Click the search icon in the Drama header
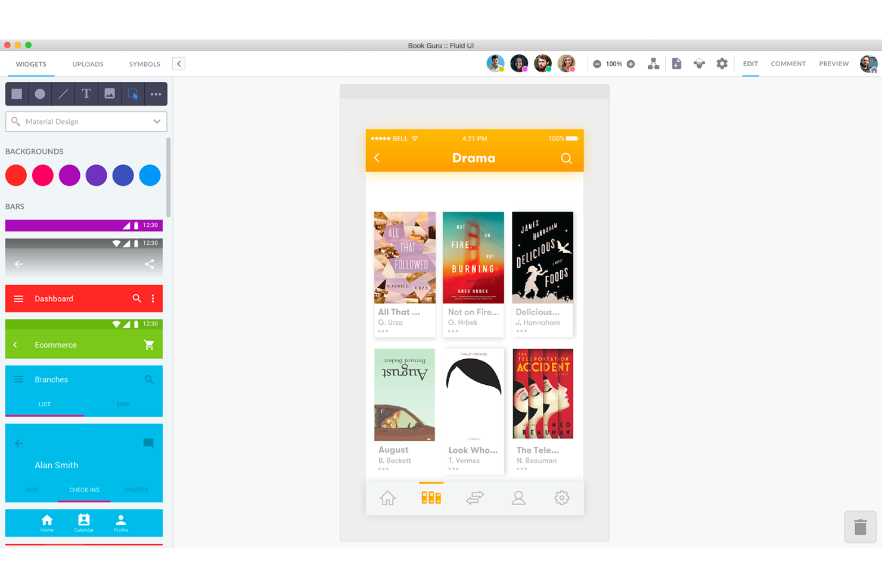The image size is (882, 588). click(x=566, y=158)
